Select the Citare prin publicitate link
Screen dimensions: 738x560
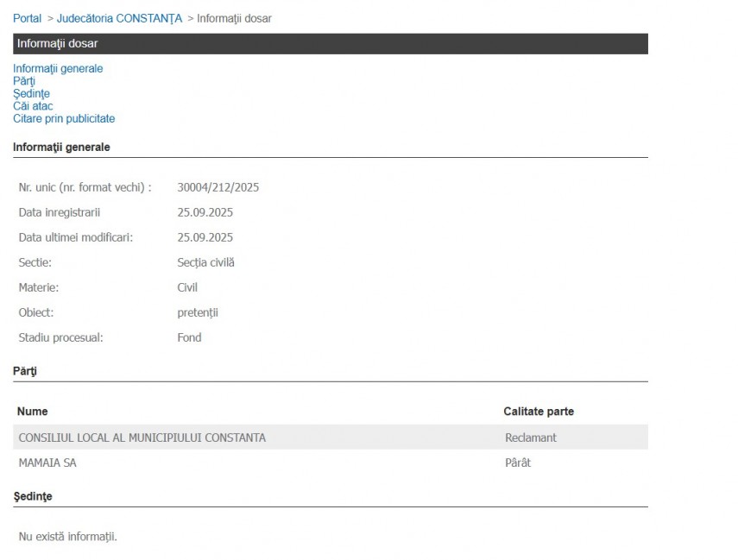[64, 119]
